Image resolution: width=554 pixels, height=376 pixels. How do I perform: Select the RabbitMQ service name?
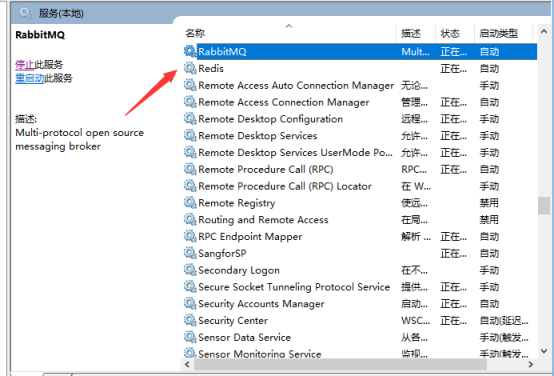(x=222, y=52)
